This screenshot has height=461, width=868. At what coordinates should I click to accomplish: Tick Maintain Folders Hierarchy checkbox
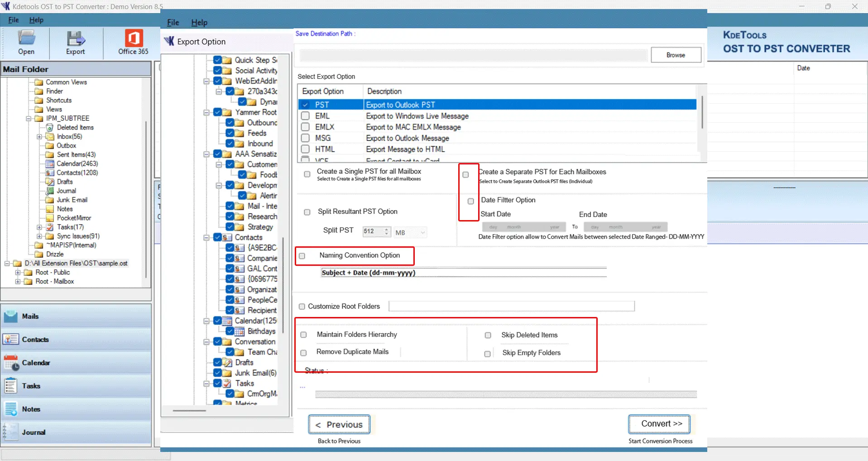pos(304,335)
